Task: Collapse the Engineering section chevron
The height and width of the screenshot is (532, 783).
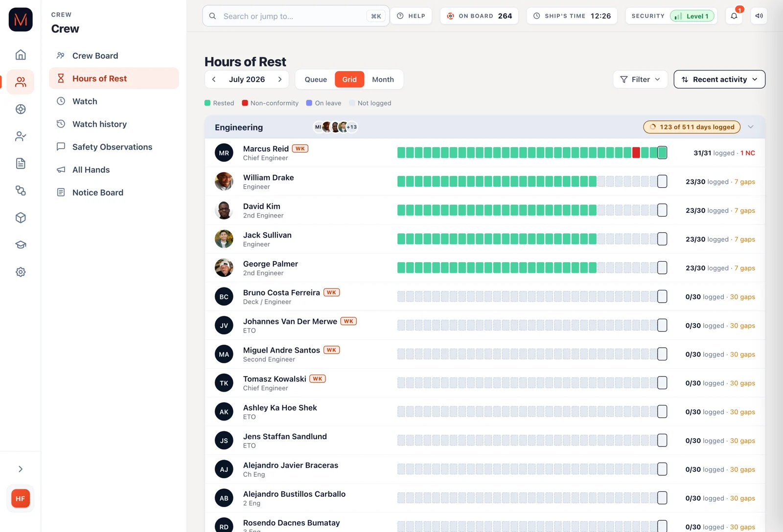Action: [751, 127]
